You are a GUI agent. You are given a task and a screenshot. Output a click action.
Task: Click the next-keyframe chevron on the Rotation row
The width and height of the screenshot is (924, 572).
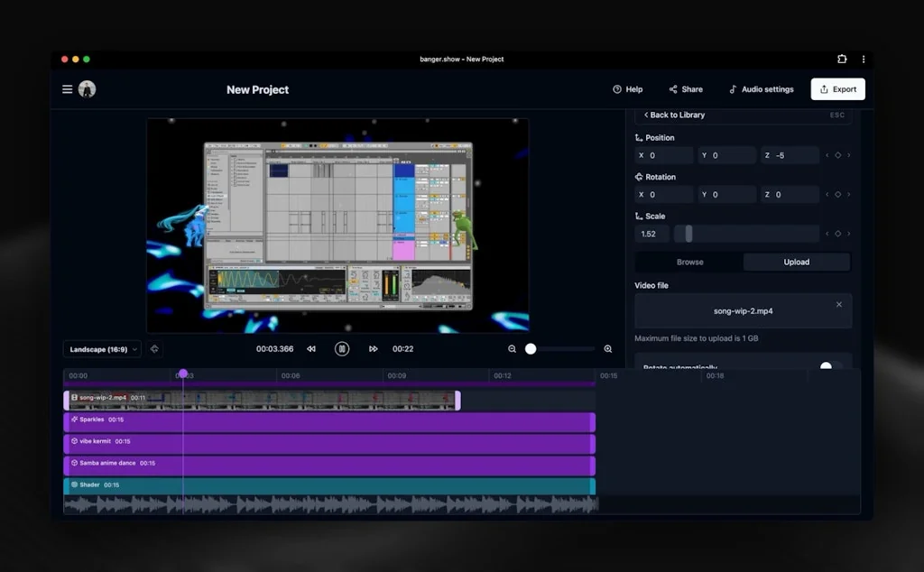(849, 194)
